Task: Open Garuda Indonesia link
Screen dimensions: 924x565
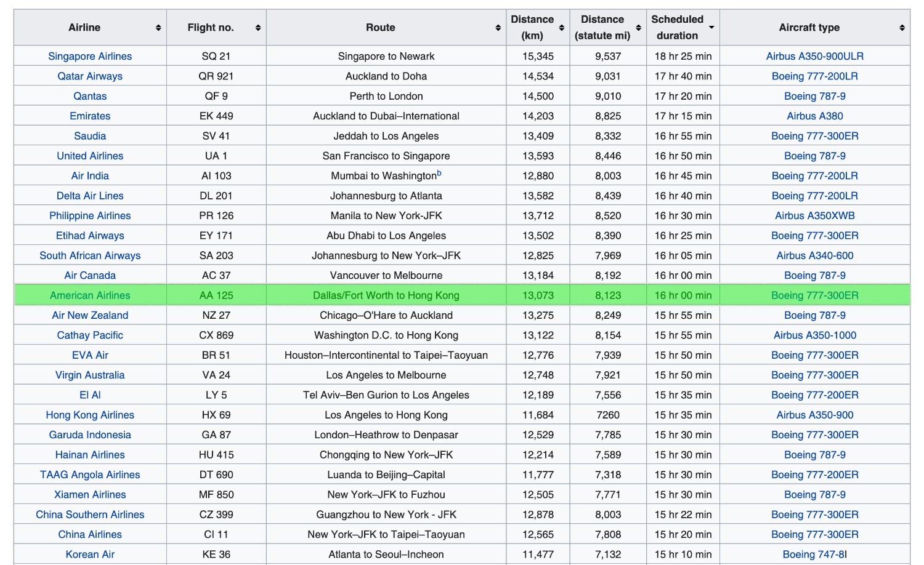Action: point(90,435)
